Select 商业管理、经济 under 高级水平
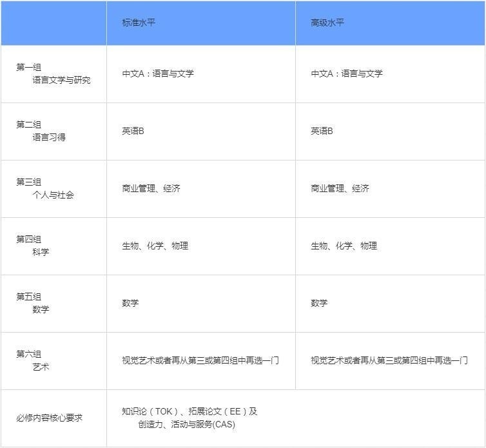The height and width of the screenshot is (448, 486). coord(340,188)
